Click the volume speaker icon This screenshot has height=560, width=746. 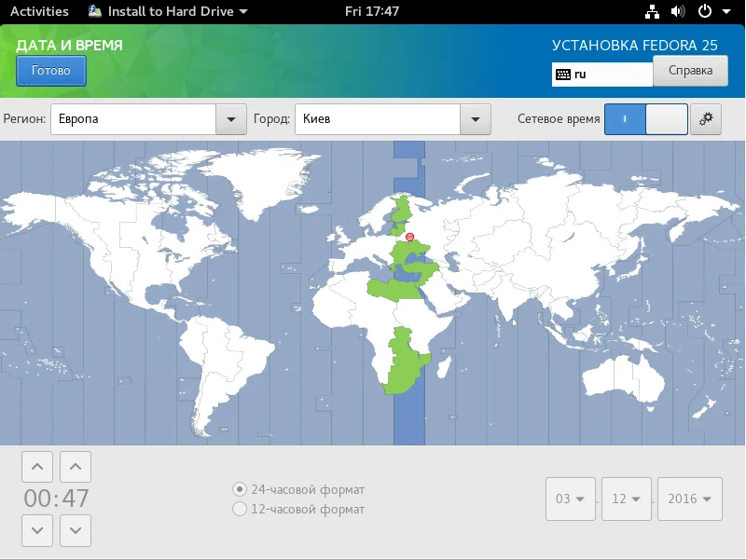tap(678, 11)
